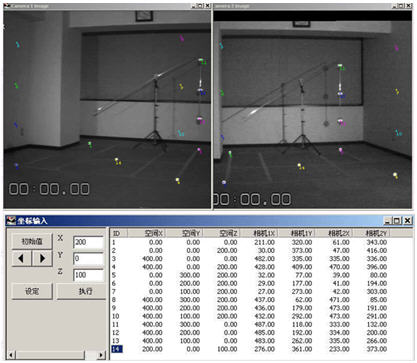Click the right arrow step button

(x=42, y=258)
